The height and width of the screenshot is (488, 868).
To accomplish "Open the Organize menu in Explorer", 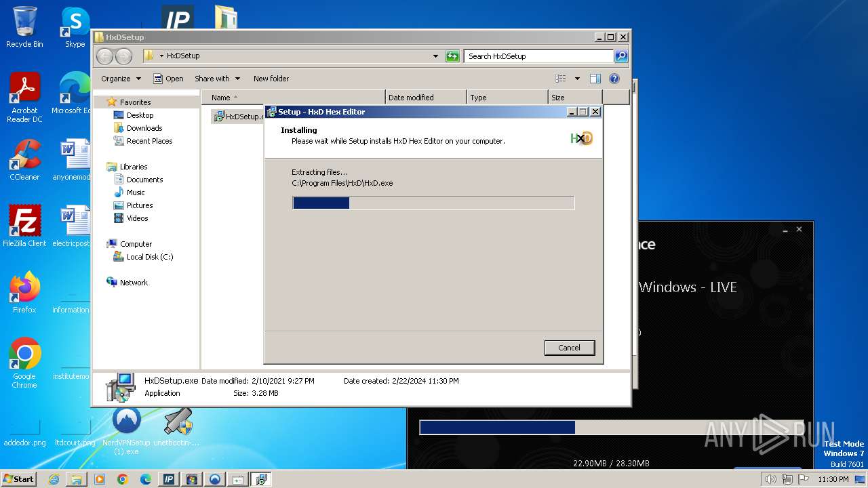I will (x=121, y=79).
